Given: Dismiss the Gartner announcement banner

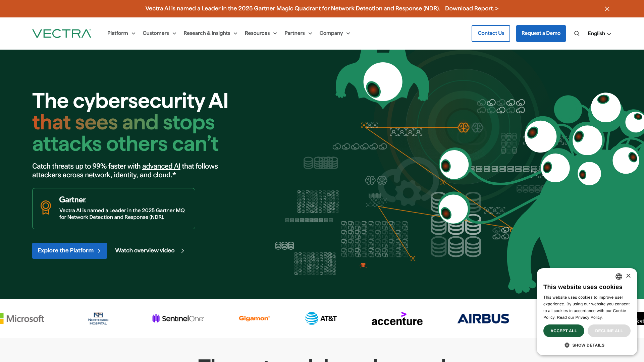Looking at the screenshot, I should point(607,9).
